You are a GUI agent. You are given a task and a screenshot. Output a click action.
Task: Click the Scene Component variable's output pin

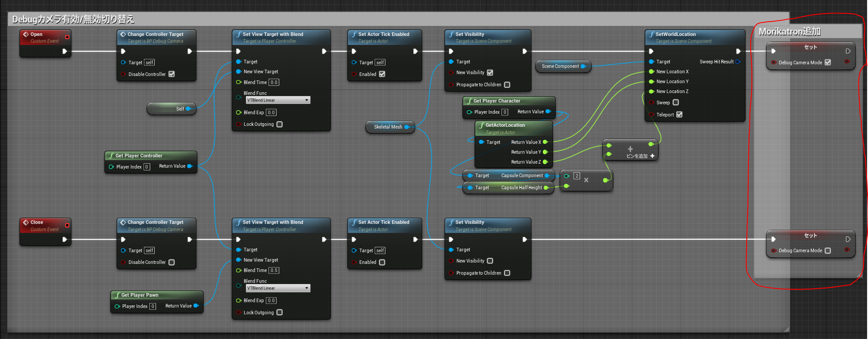click(583, 66)
